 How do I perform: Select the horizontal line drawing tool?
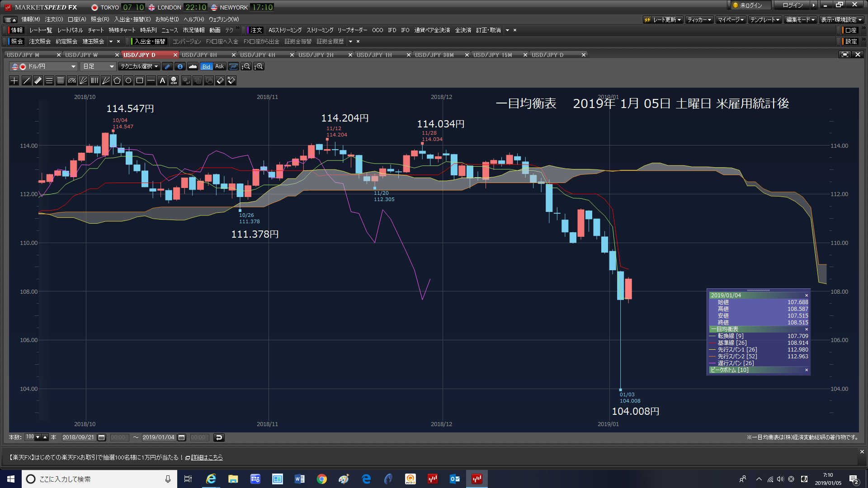coord(151,80)
